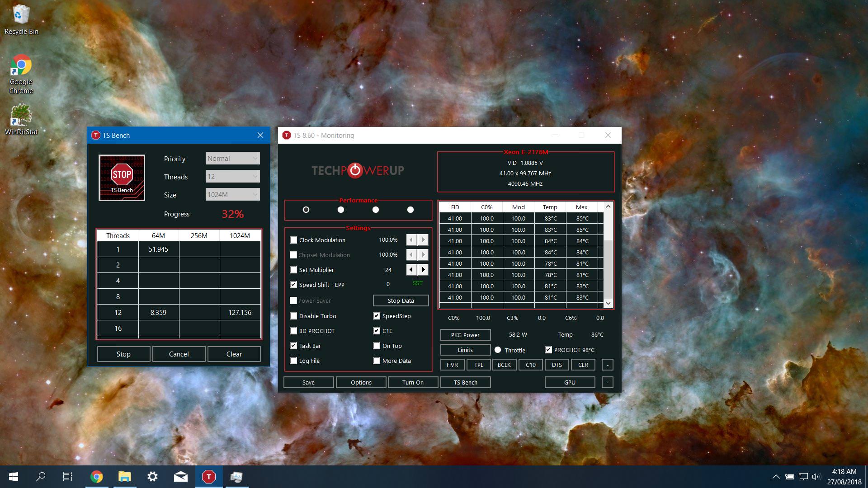
Task: Click core table scroll up arrow
Action: pyautogui.click(x=608, y=206)
